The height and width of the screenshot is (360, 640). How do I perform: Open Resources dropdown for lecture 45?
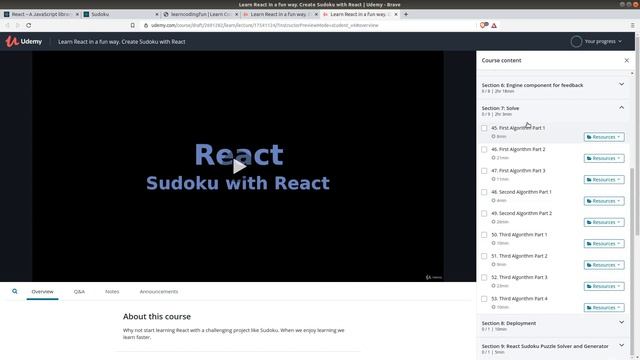[604, 137]
